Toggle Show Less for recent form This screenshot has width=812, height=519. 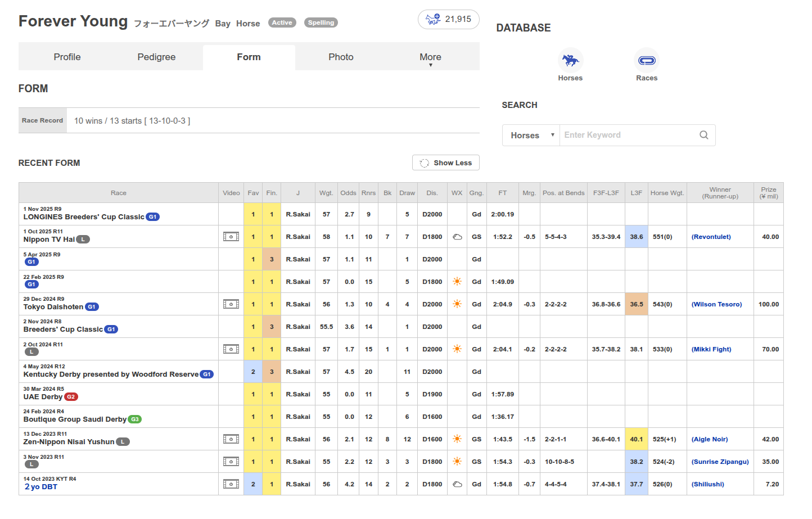pyautogui.click(x=446, y=163)
